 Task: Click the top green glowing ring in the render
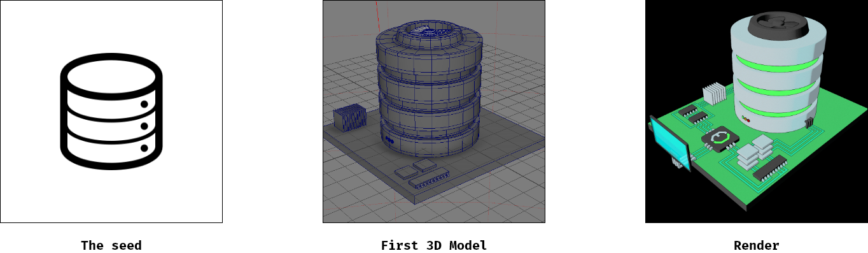coord(778,62)
